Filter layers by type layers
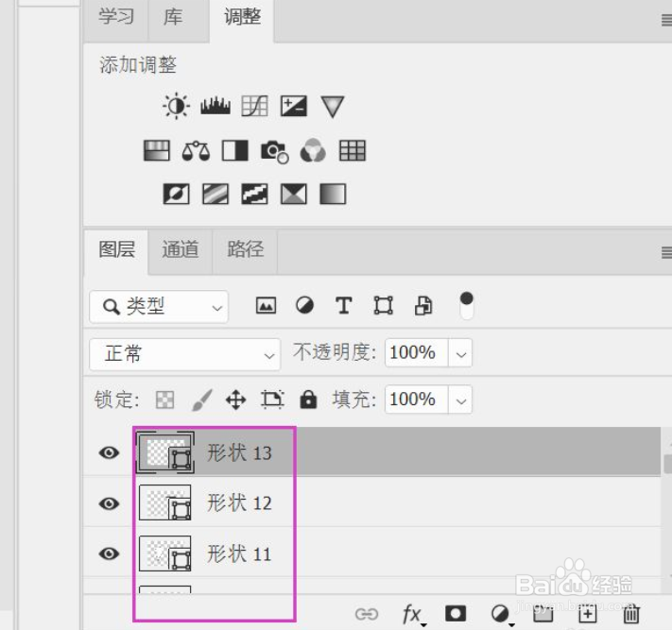Screen dimensions: 672x630 (x=344, y=306)
